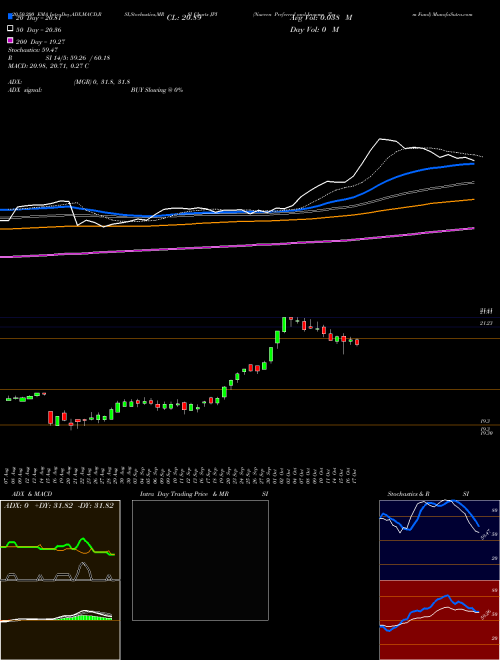Click the 'Intra Day Trading Price & MR' title

tap(184, 494)
